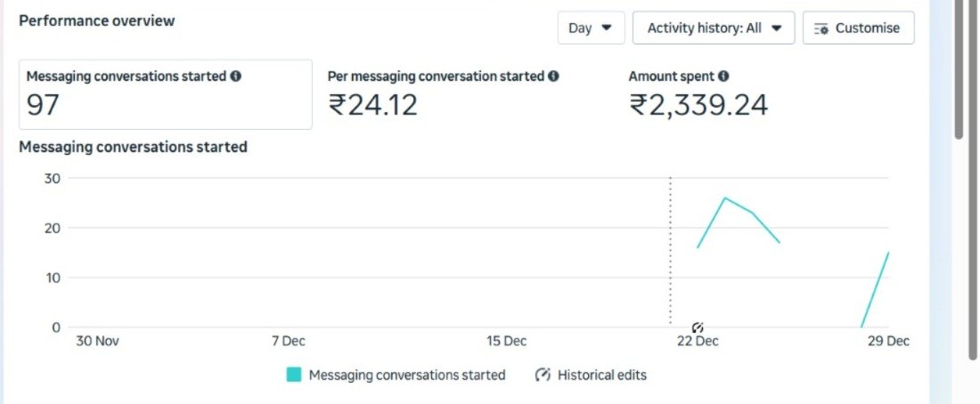This screenshot has height=404, width=980.
Task: Click the historical edit marker on the chart axis
Action: pos(698,327)
